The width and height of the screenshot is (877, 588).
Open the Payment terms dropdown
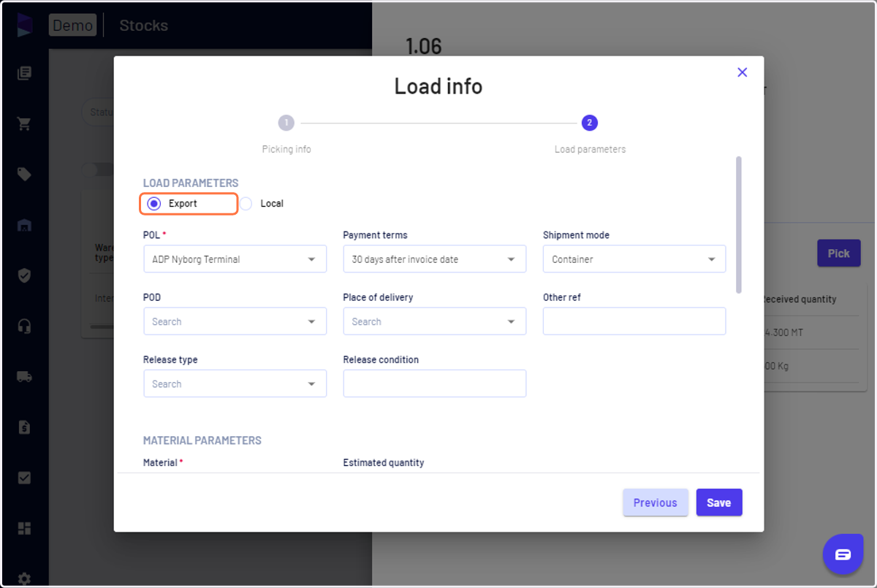pos(435,259)
